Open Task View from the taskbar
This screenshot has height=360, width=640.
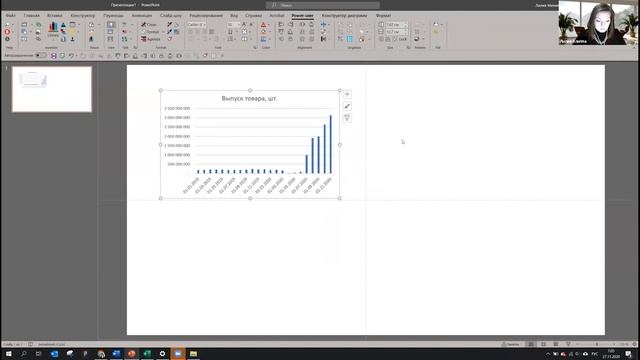pyautogui.click(x=39, y=354)
